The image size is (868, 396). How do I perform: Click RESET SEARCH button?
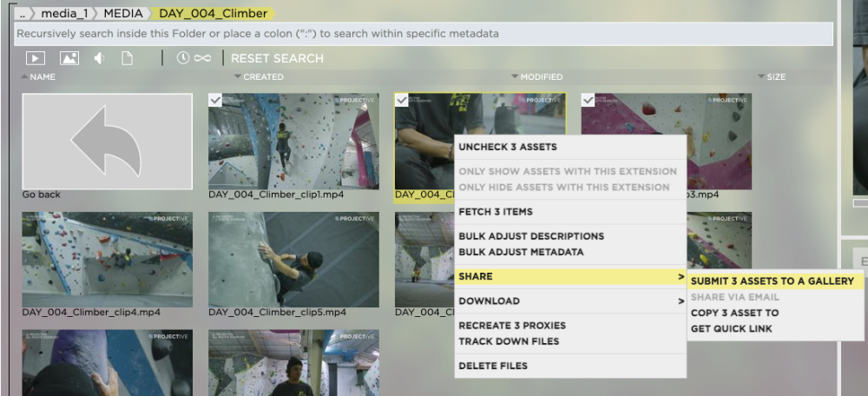(278, 58)
